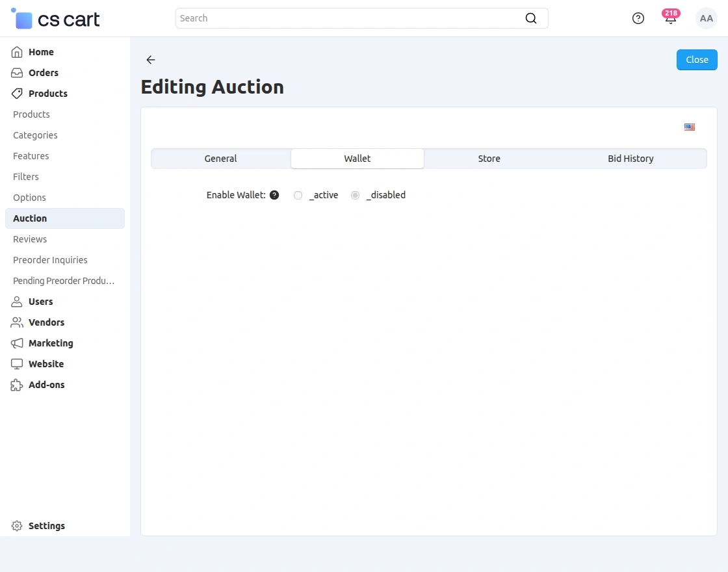728x572 pixels.
Task: Open the US flag language selector
Action: tap(689, 127)
